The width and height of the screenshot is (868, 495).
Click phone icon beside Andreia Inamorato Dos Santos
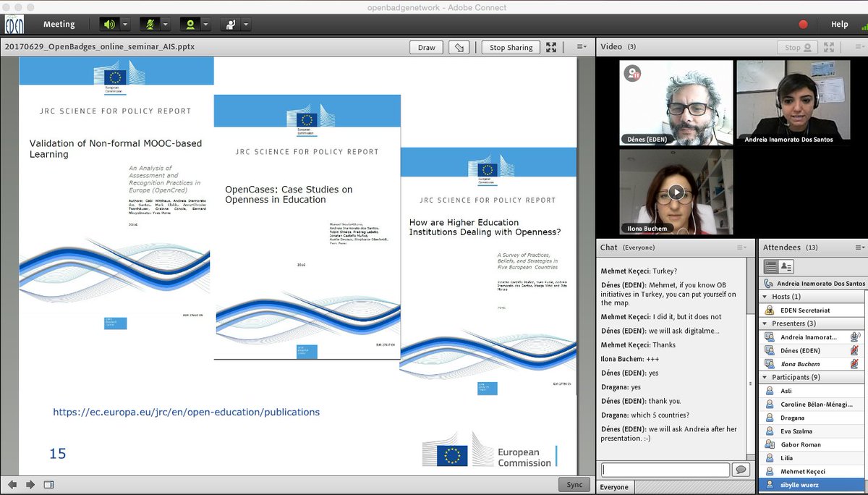pyautogui.click(x=769, y=284)
